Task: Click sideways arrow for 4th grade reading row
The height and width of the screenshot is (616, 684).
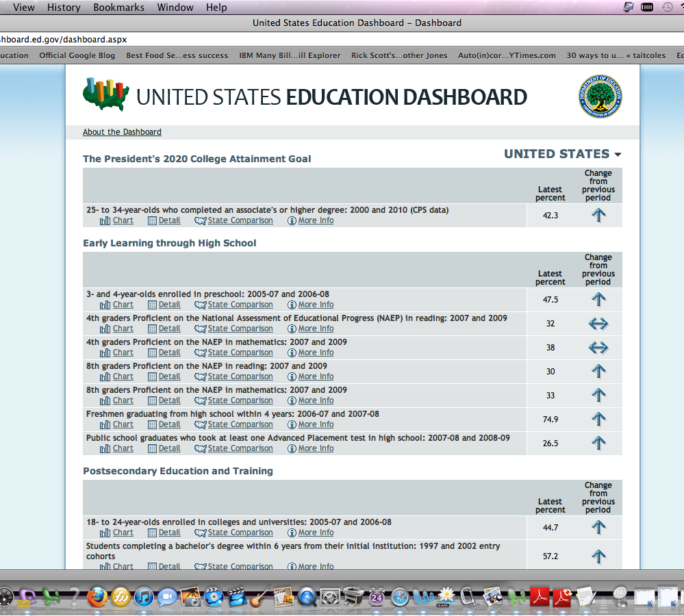Action: (598, 324)
